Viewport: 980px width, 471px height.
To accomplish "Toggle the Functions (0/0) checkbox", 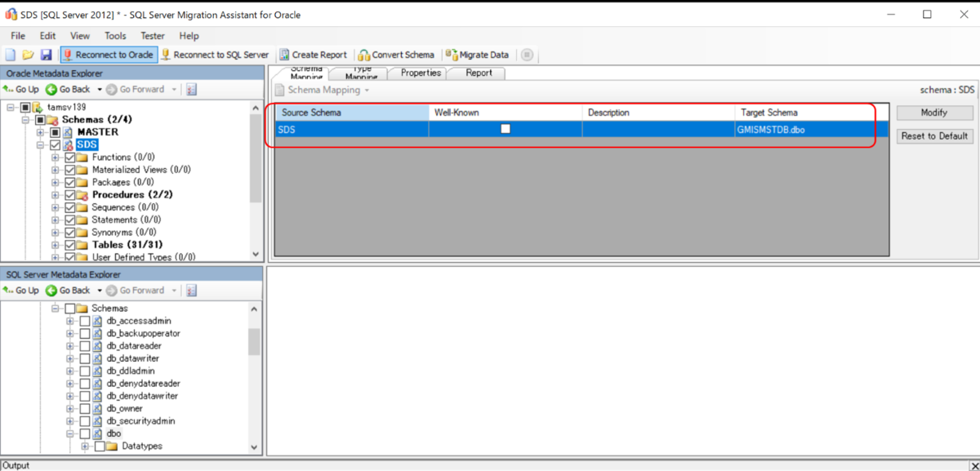I will coord(70,158).
